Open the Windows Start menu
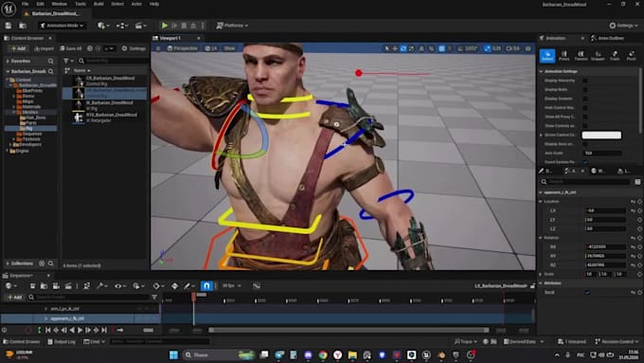Image resolution: width=644 pixels, height=363 pixels. pos(173,354)
